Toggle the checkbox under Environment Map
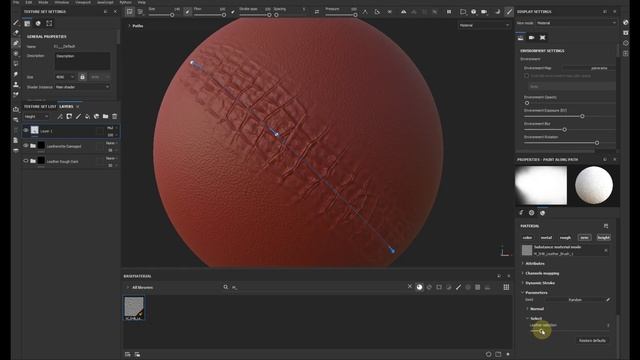This screenshot has width=640, height=360. tap(527, 76)
